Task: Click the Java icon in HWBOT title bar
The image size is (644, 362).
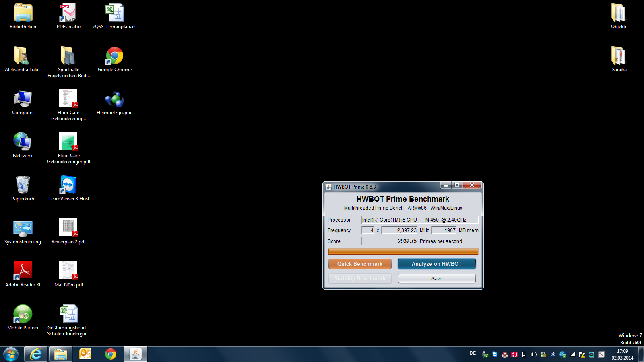Action: tap(328, 187)
